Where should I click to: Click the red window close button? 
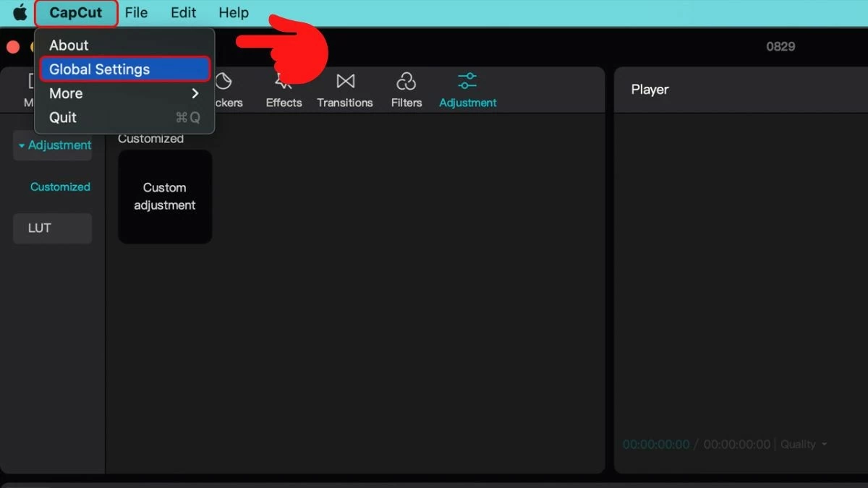tap(13, 47)
